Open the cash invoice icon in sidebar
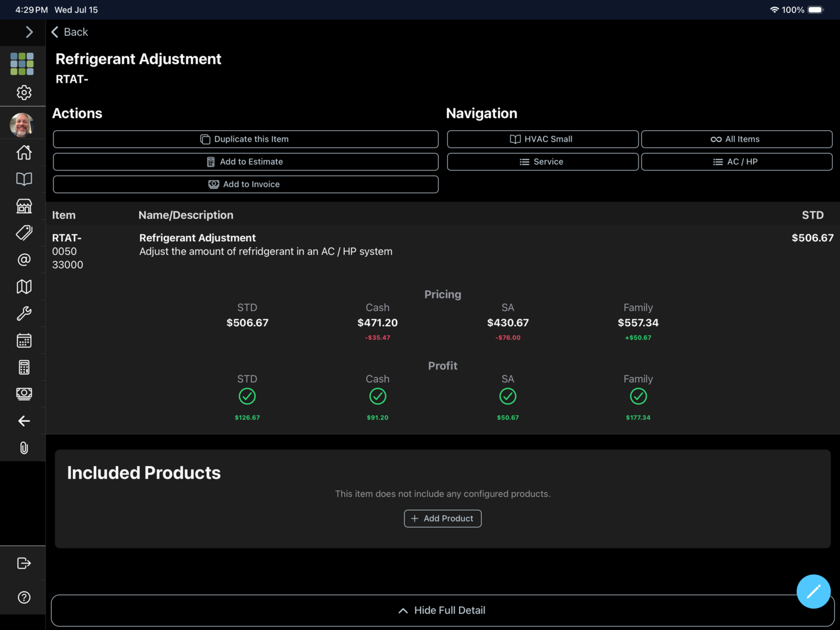The image size is (840, 630). (x=24, y=394)
